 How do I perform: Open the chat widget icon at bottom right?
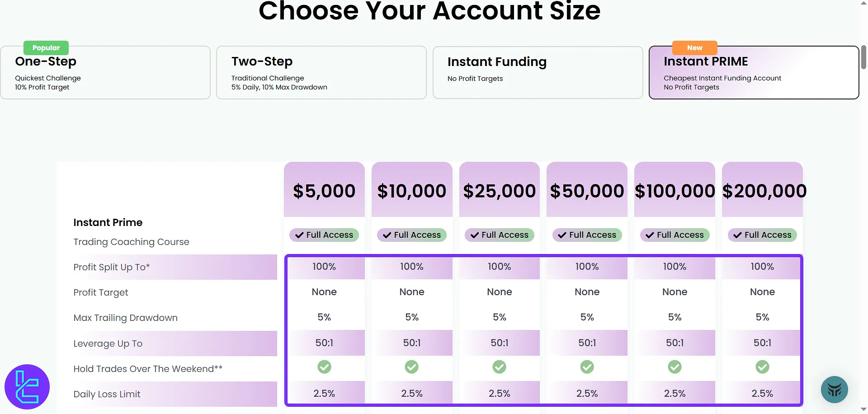tap(834, 390)
